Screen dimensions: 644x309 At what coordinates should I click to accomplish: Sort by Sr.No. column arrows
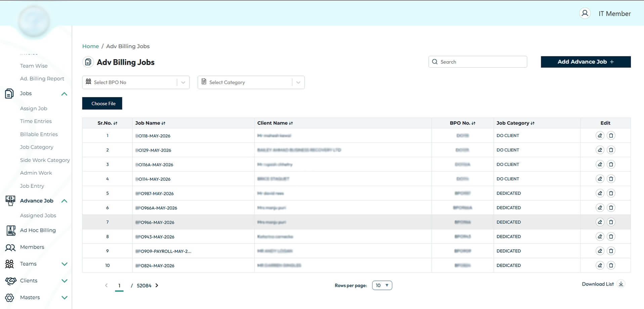point(115,123)
